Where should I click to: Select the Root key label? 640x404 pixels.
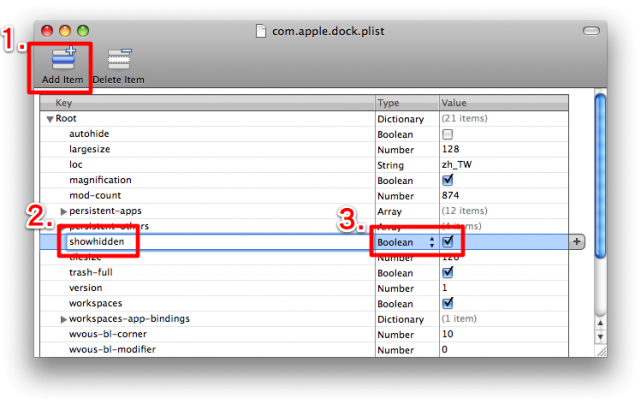[66, 118]
